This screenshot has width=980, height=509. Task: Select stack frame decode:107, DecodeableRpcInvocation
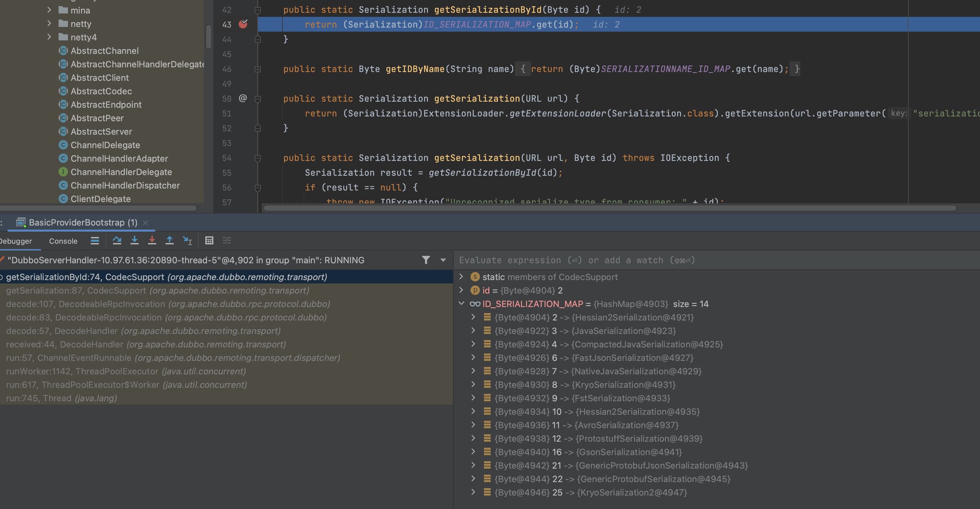point(226,304)
